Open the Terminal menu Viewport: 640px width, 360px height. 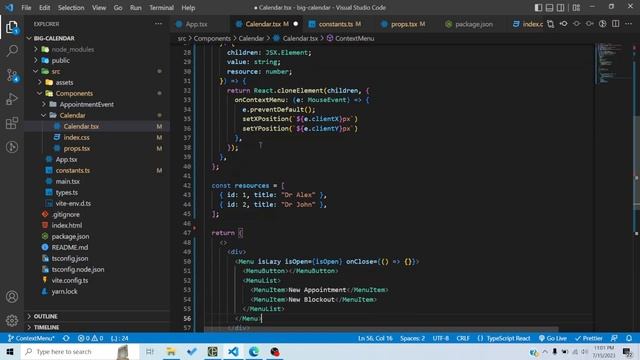click(x=161, y=7)
